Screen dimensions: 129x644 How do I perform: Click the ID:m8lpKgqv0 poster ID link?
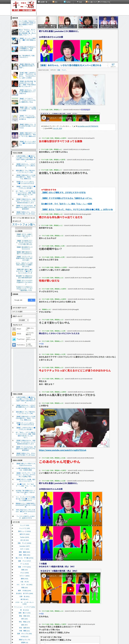pyautogui.click(x=85, y=109)
